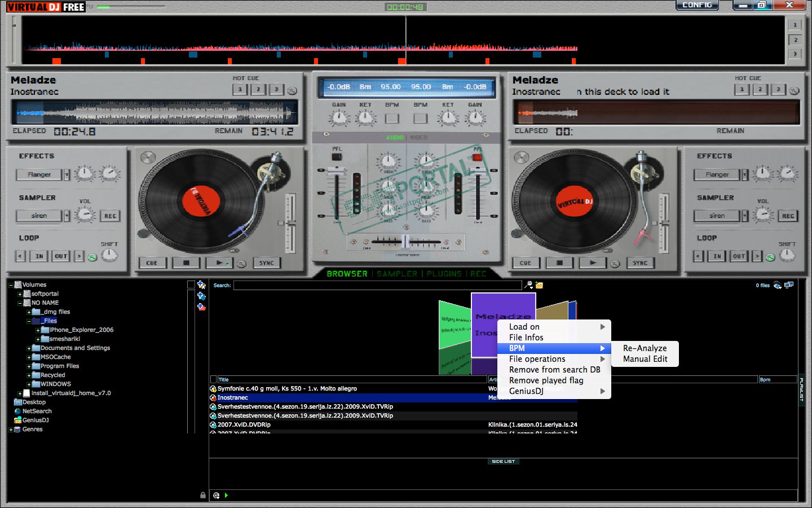This screenshot has height=508, width=812.
Task: Open right deck siren sampler dropdown
Action: click(745, 216)
